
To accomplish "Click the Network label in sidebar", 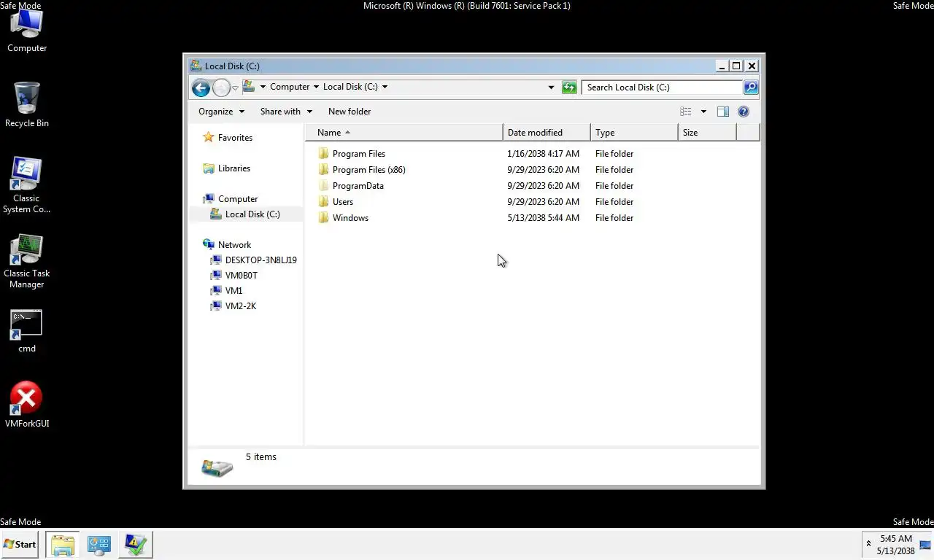I will point(234,245).
